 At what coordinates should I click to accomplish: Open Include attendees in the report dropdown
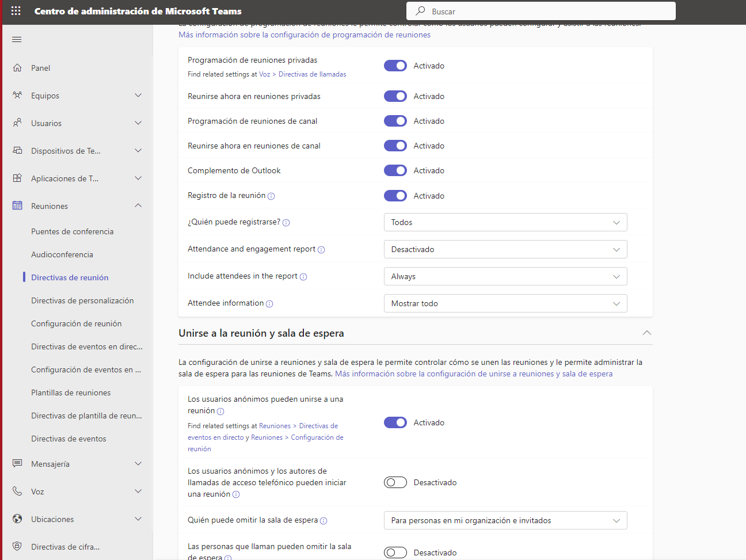[x=505, y=276]
